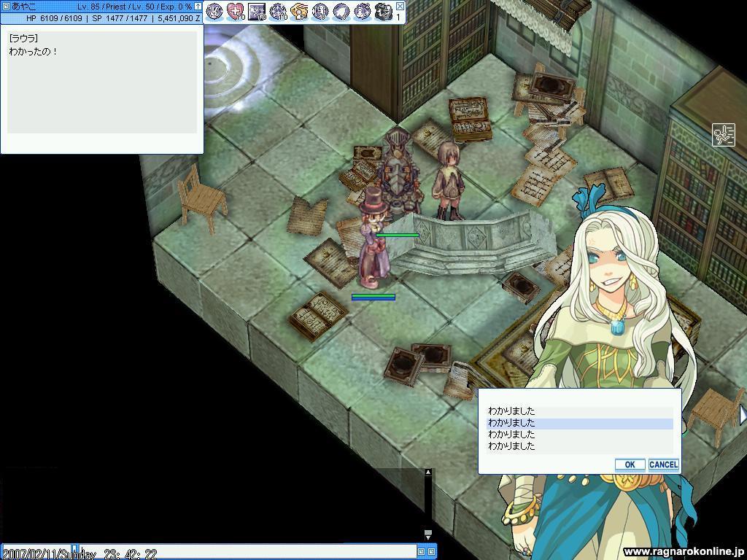Click the NPC name [ラウラ] in the dialog

(x=23, y=38)
